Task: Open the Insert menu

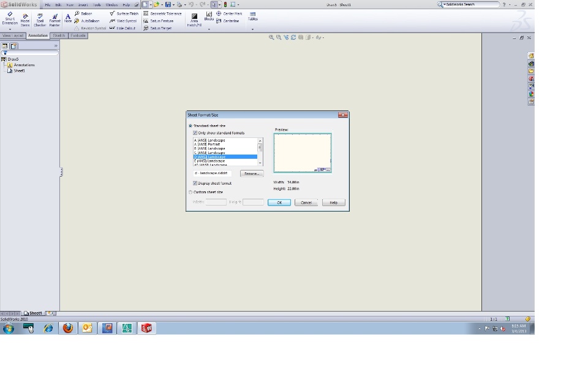Action: click(x=83, y=5)
